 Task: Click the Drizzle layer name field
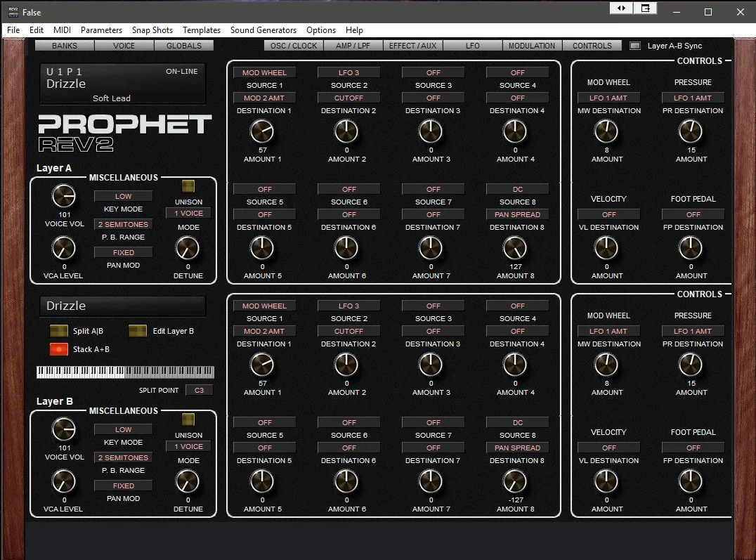click(123, 306)
